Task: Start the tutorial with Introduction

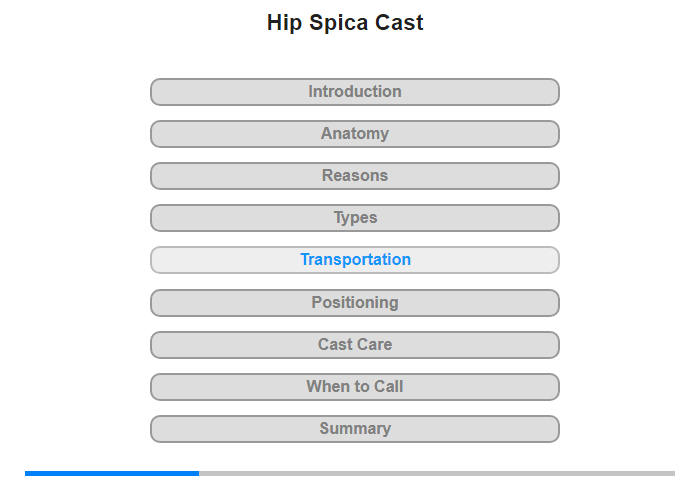Action: tap(355, 92)
